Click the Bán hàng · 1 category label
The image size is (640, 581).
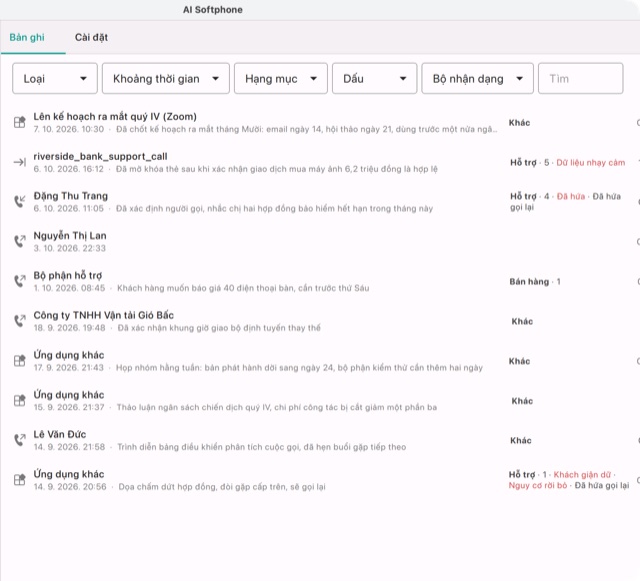click(x=535, y=281)
